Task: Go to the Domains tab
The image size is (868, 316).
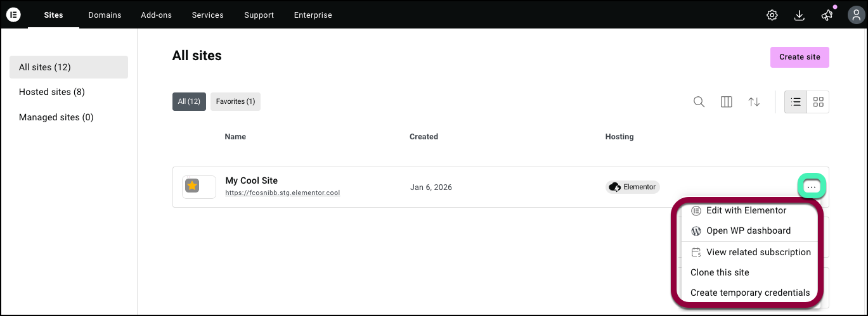Action: click(x=105, y=15)
